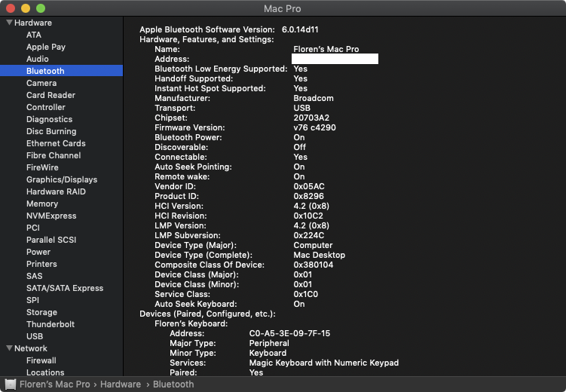Click the Device Type (Major) value Computer
This screenshot has height=392, width=566.
[313, 245]
